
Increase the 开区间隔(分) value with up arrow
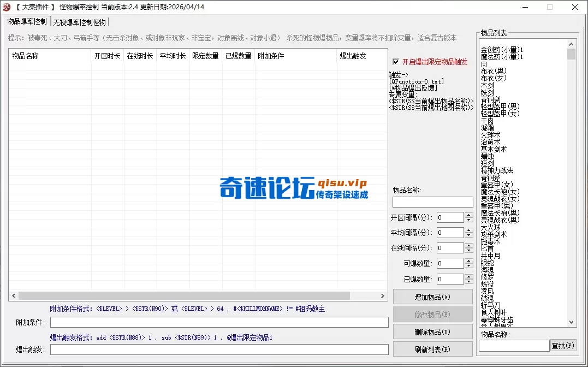[x=469, y=215]
